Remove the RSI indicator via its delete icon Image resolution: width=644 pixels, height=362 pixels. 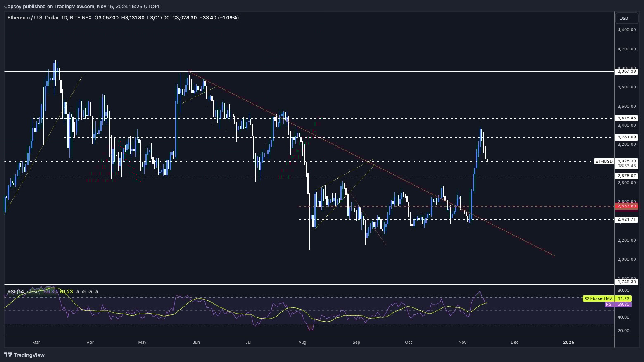[90, 292]
